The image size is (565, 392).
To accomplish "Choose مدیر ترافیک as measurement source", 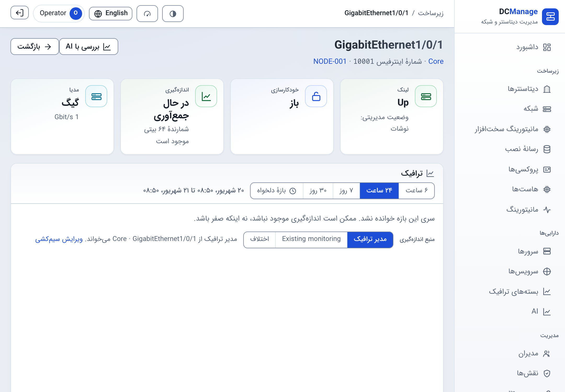I will click(x=370, y=239).
